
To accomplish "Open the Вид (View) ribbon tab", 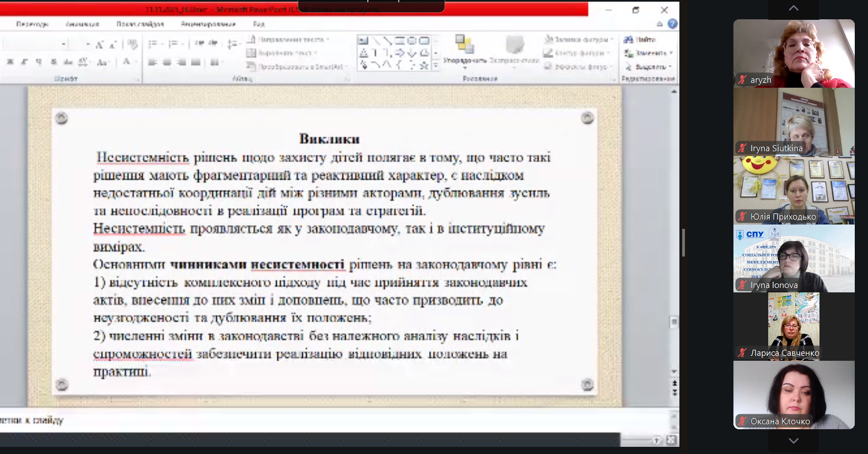I will [x=259, y=24].
